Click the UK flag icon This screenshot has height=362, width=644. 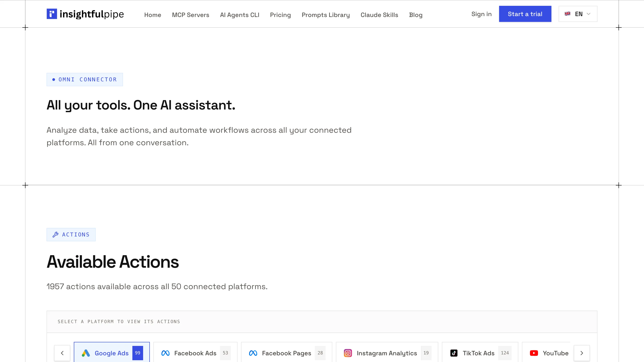click(568, 14)
